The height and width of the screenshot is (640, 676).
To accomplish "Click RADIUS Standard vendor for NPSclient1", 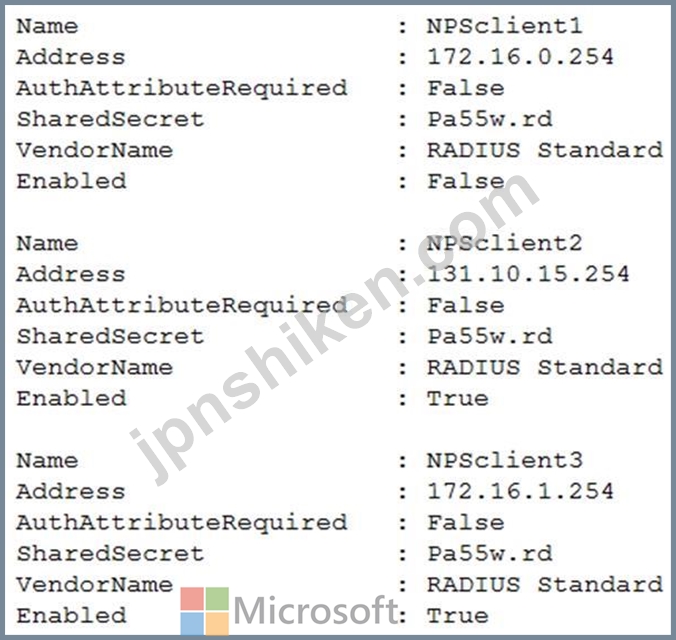I will pyautogui.click(x=544, y=150).
